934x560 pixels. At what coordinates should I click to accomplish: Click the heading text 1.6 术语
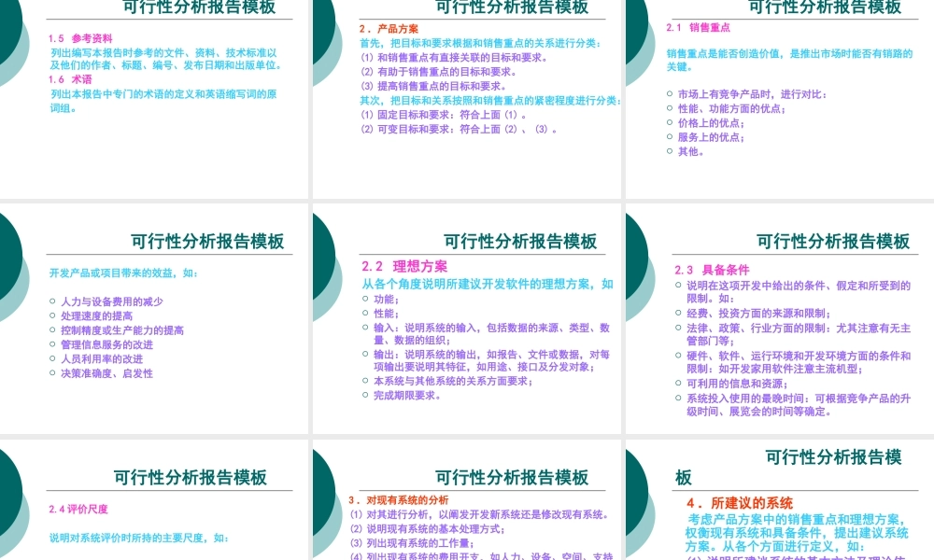[70, 79]
